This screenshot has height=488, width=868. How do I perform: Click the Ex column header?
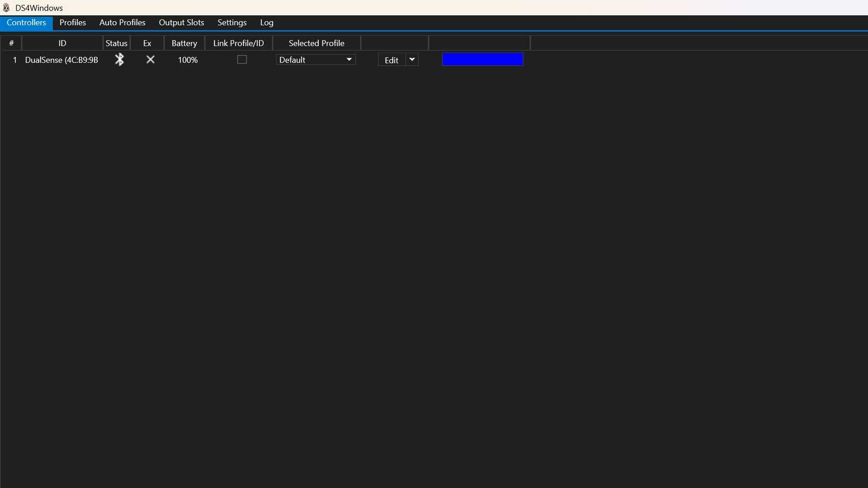click(147, 43)
